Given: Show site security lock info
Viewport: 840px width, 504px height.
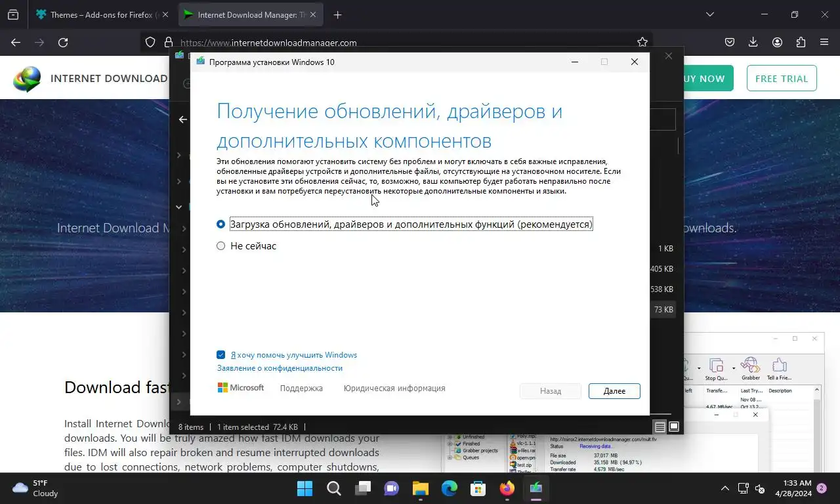Looking at the screenshot, I should 169,42.
